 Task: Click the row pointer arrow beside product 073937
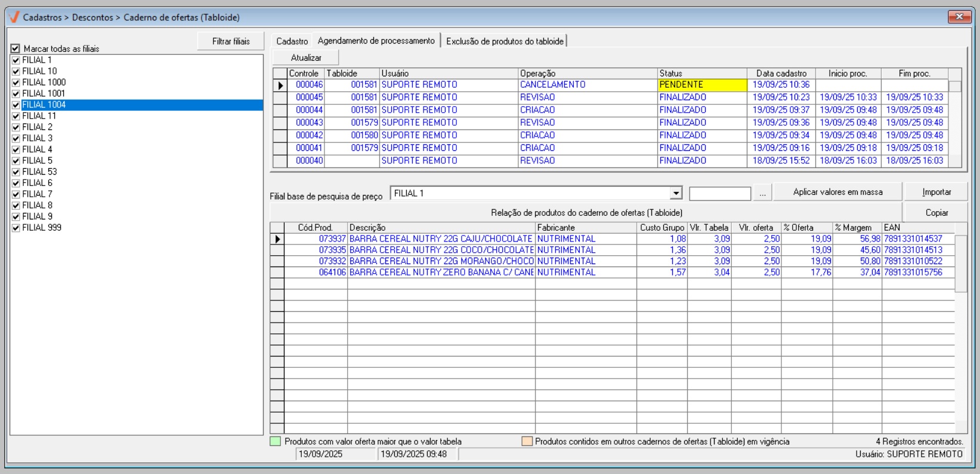[277, 239]
